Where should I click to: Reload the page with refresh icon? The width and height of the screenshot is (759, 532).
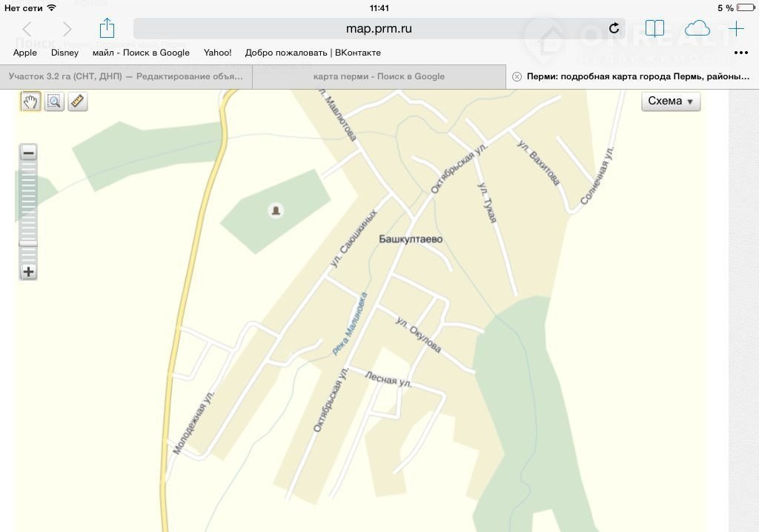tap(614, 29)
